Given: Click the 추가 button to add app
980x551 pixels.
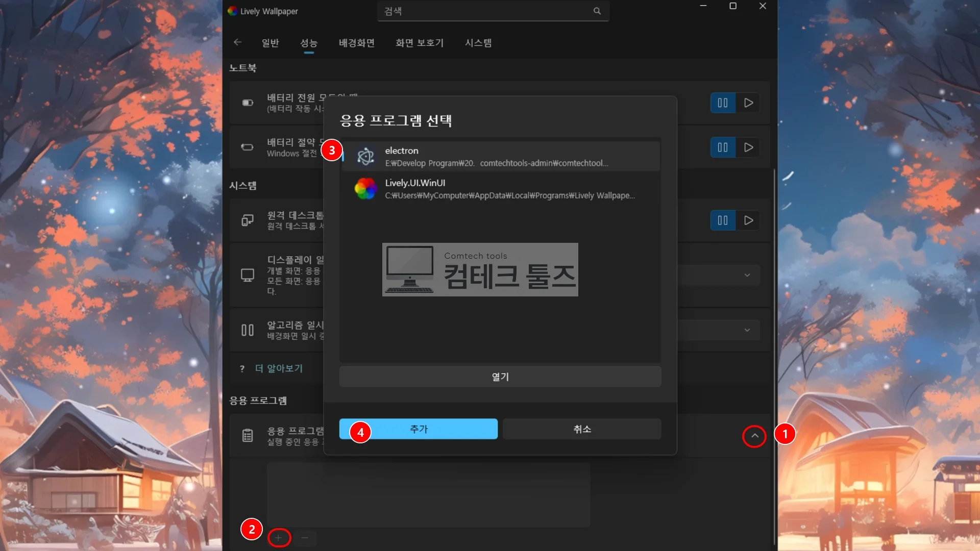Looking at the screenshot, I should pos(419,429).
